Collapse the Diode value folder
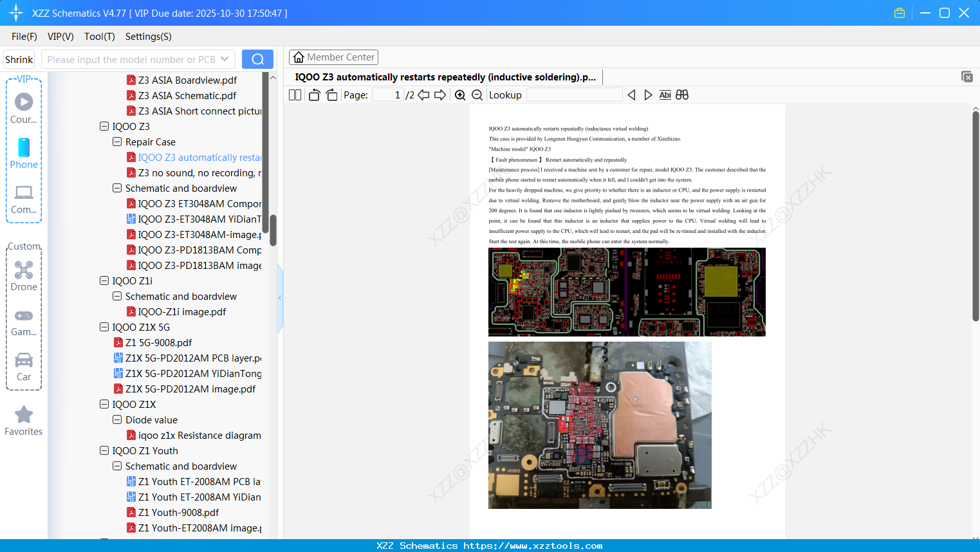This screenshot has height=552, width=980. coord(117,419)
